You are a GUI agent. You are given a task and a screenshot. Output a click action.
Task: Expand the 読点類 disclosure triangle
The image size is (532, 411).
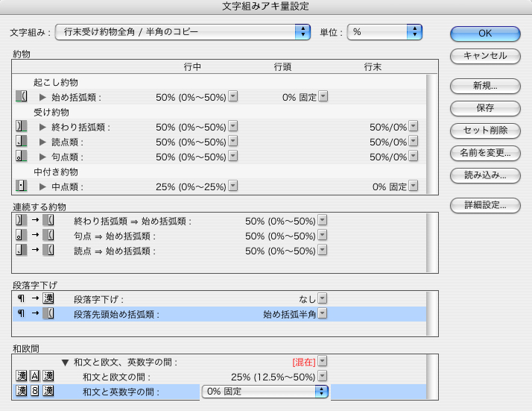pos(42,142)
